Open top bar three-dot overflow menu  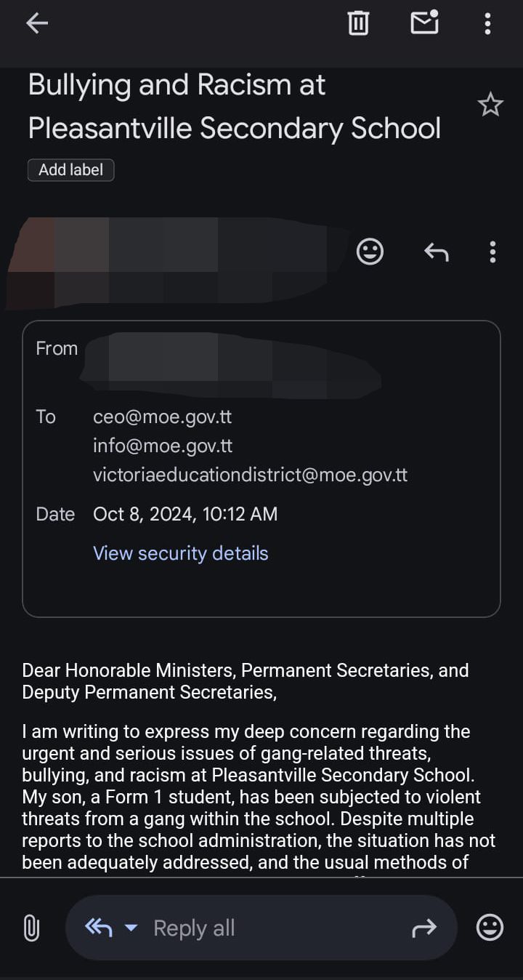tap(487, 23)
